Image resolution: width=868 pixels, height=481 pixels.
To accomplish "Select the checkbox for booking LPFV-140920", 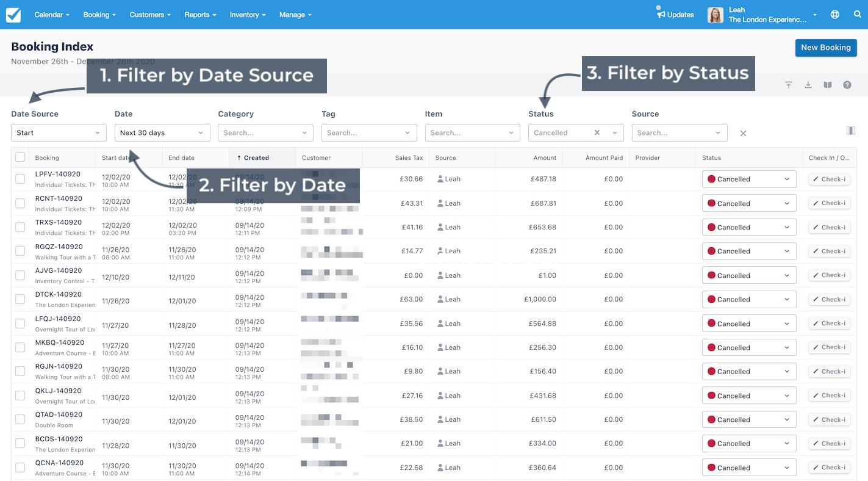I will coord(20,179).
